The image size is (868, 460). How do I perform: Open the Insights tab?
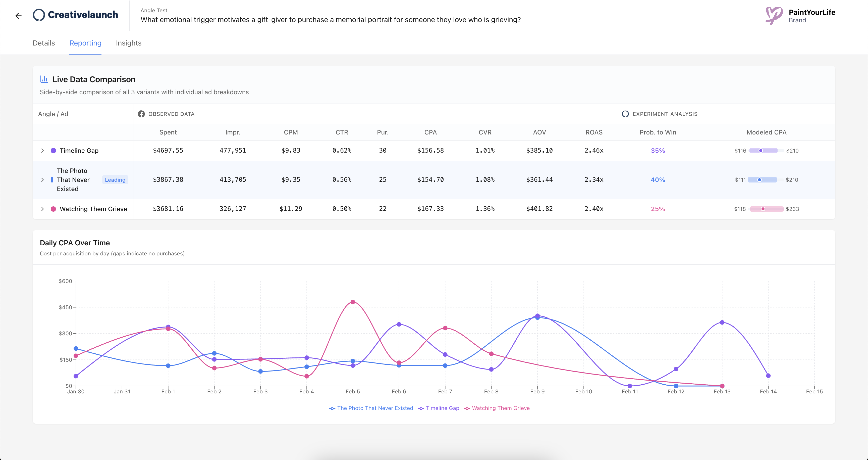[x=129, y=43]
